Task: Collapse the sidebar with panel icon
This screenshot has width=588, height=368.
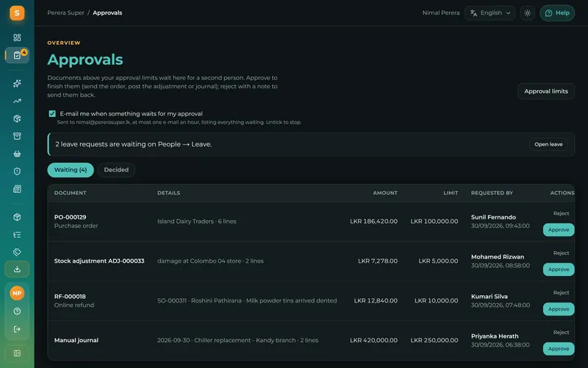Action: click(x=17, y=353)
